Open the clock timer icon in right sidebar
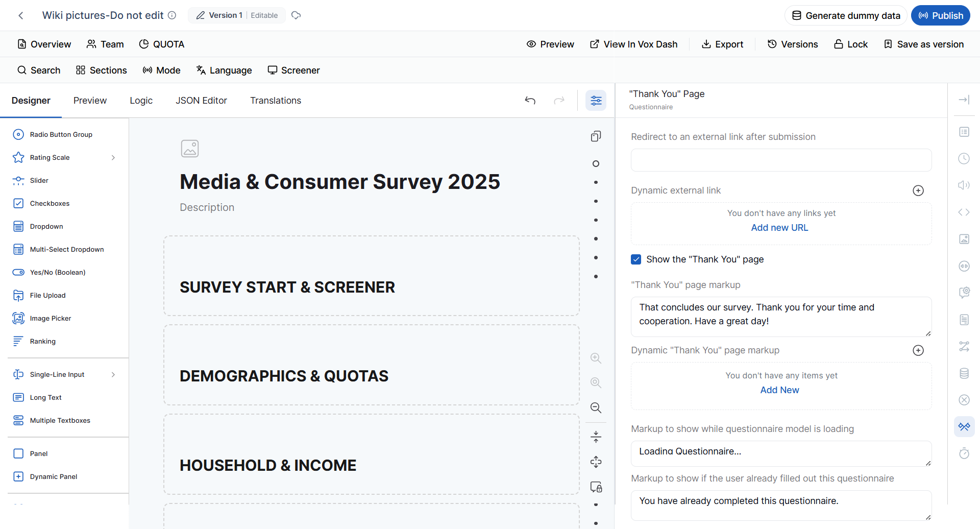980x529 pixels. pos(964,159)
